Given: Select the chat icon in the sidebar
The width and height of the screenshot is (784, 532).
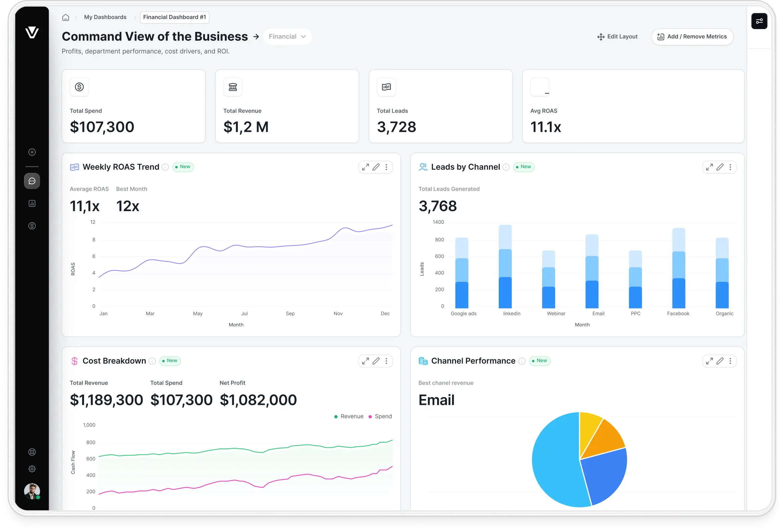Looking at the screenshot, I should tap(32, 181).
